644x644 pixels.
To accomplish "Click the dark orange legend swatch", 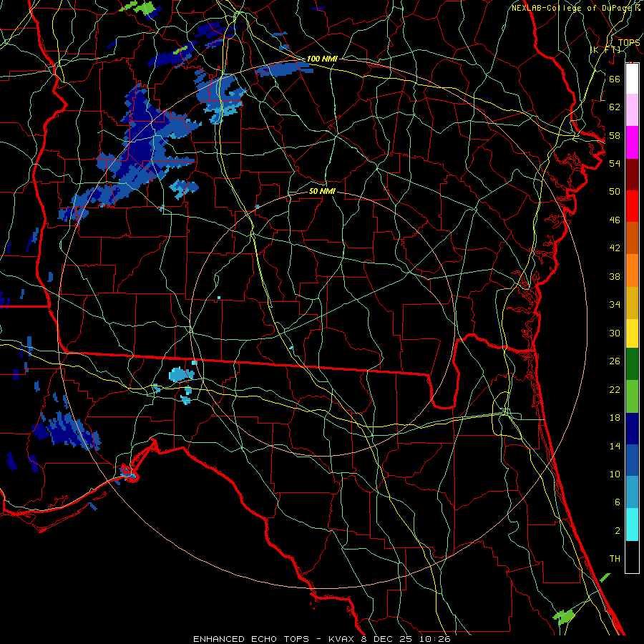I will (x=632, y=238).
